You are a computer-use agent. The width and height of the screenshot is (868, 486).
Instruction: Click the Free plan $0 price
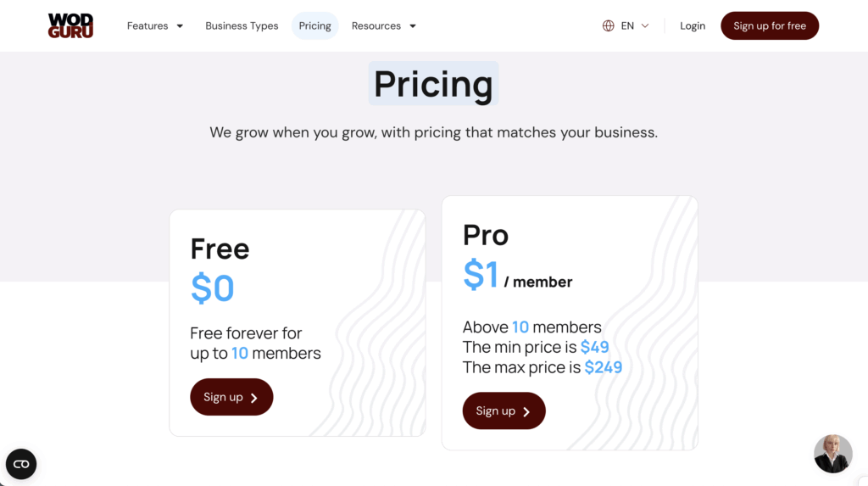212,288
